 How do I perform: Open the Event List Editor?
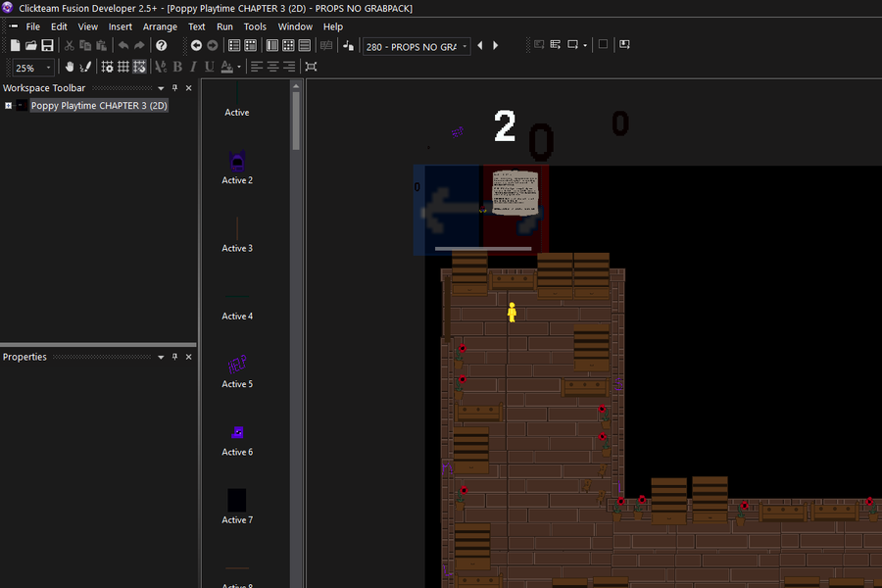tap(305, 46)
